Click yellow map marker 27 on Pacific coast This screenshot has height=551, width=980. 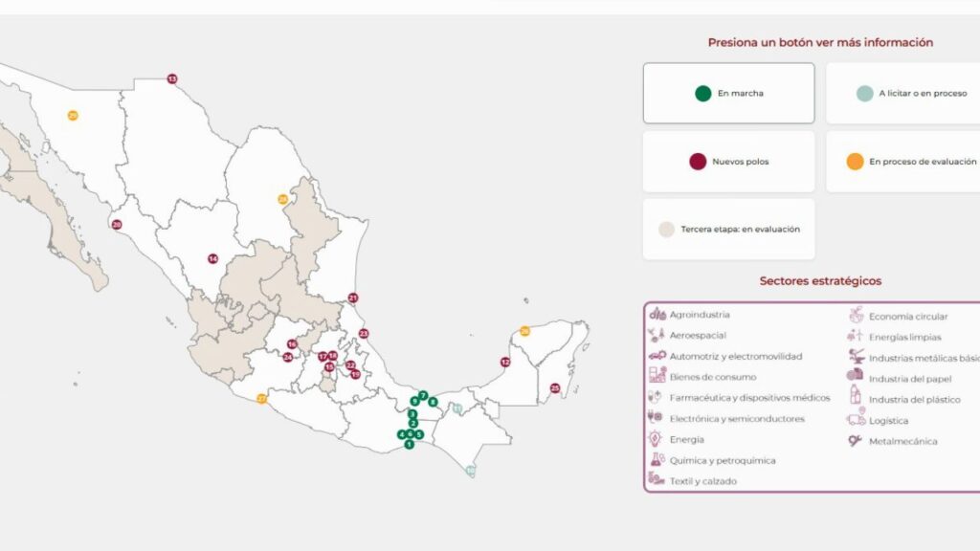click(x=262, y=399)
